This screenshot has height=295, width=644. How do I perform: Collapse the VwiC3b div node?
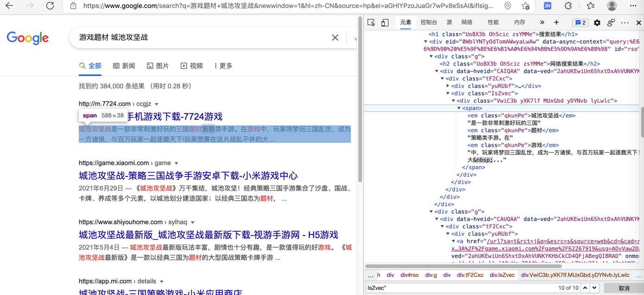(x=453, y=101)
